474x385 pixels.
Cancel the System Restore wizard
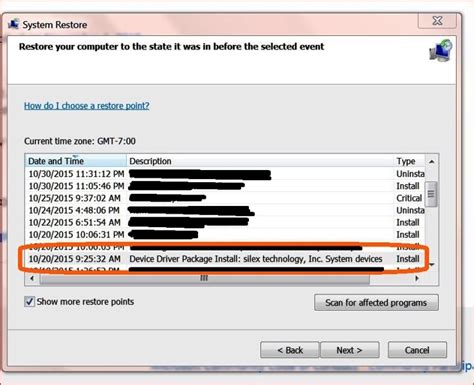417,350
